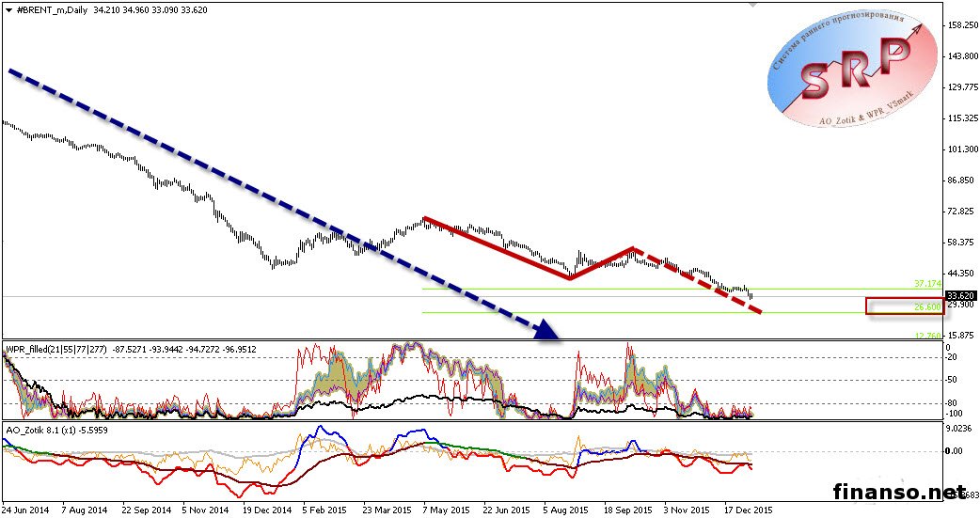Screen dimensions: 980x518
Task: Click the 158.250 price scale value
Action: click(961, 25)
